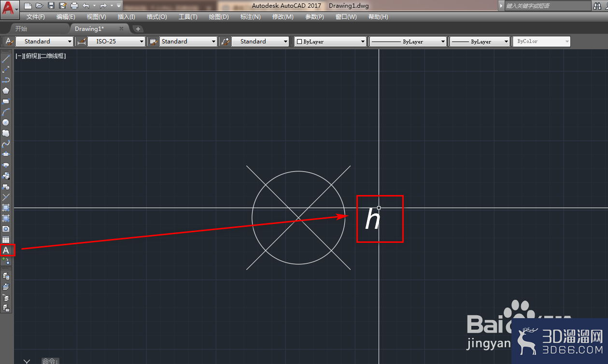This screenshot has height=364, width=608.
Task: Click the search keyword input field
Action: (547, 6)
